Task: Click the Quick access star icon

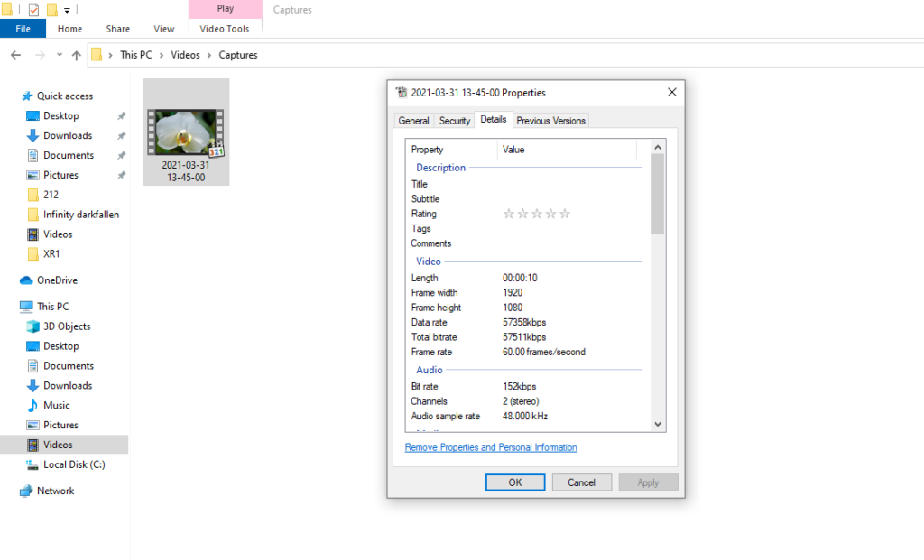Action: [x=26, y=96]
